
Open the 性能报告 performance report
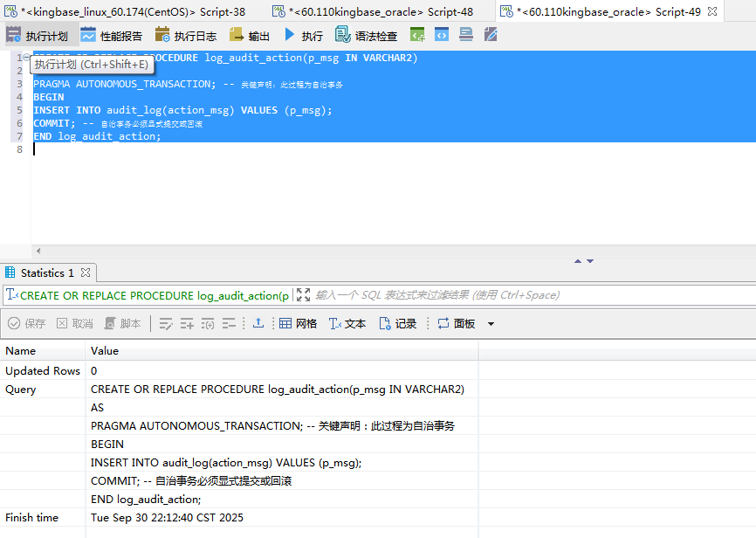click(x=111, y=36)
